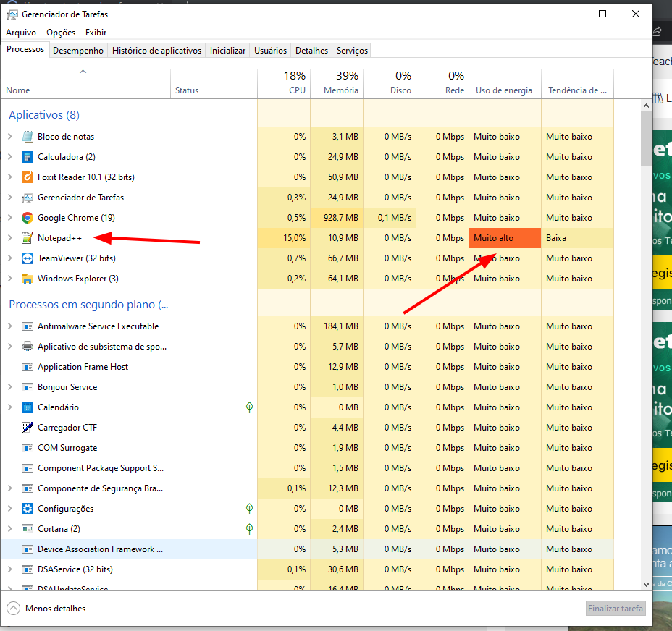Click the Component Package Support icon

(28, 468)
